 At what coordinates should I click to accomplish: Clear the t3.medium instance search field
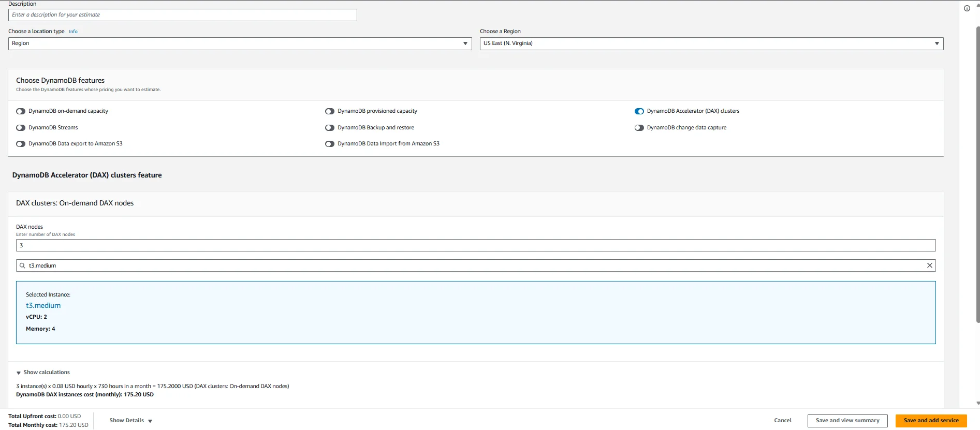tap(929, 265)
